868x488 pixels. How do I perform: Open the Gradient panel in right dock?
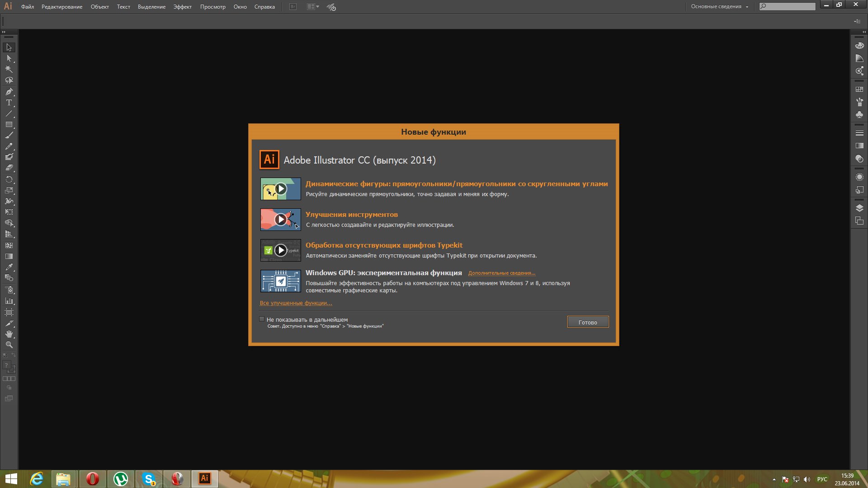[x=859, y=146]
